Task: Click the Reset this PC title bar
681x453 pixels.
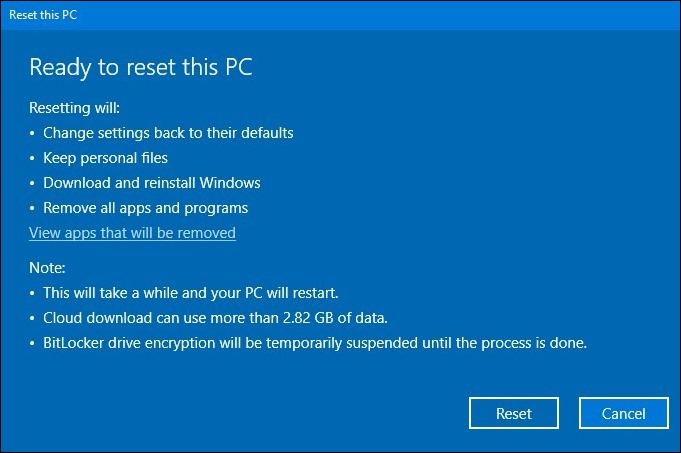Action: 340,15
